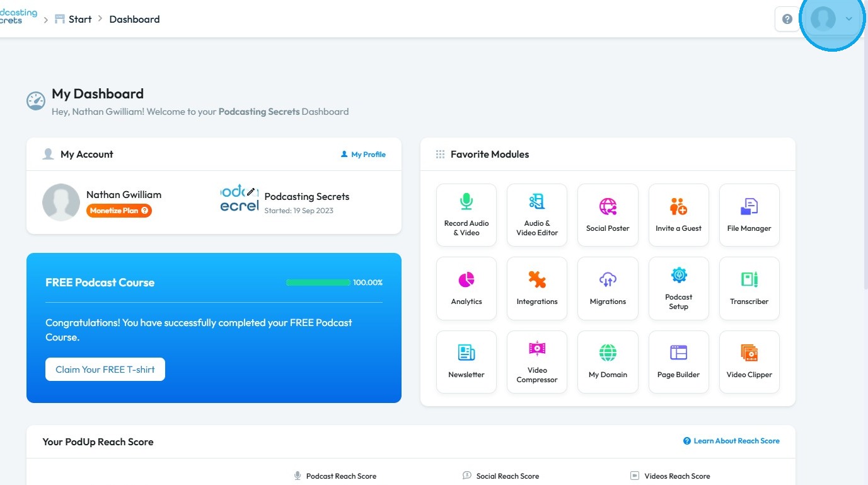Click the Social Reach Score label
The image size is (868, 485).
point(507,476)
